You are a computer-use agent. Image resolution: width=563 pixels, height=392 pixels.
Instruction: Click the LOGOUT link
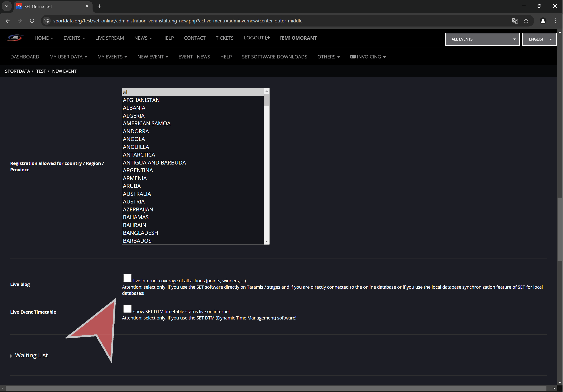257,38
